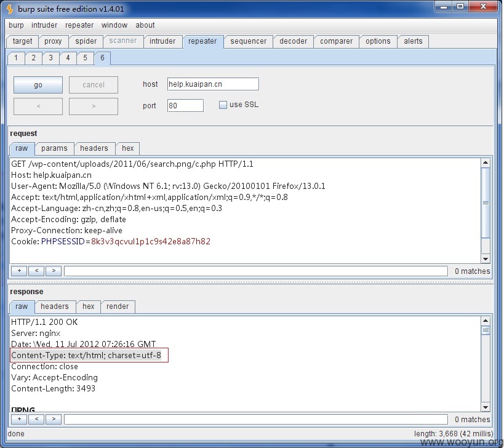Switch to the intruder tool tab
The width and height of the screenshot is (504, 448).
pos(162,41)
